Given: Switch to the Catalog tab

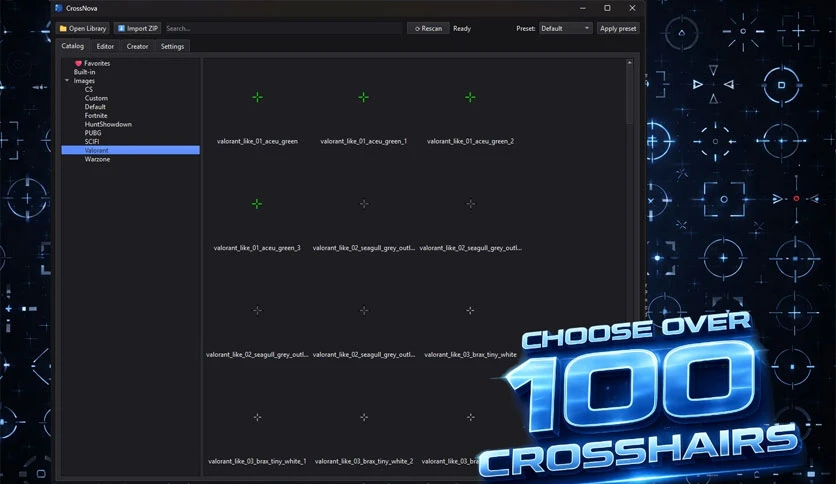Looking at the screenshot, I should click(x=73, y=46).
